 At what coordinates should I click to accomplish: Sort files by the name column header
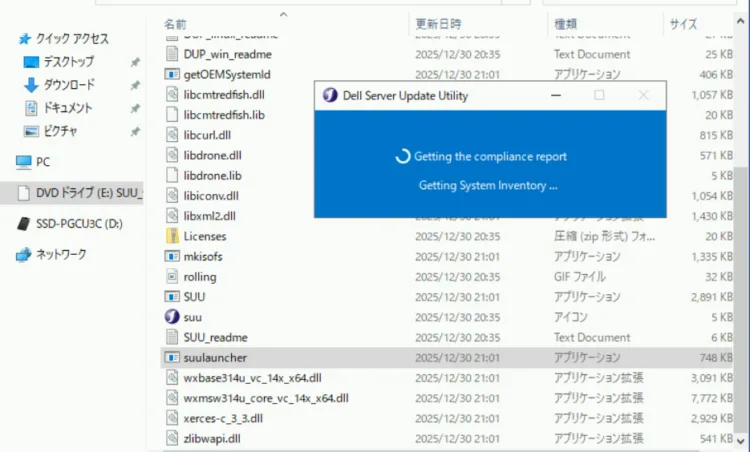coord(176,23)
